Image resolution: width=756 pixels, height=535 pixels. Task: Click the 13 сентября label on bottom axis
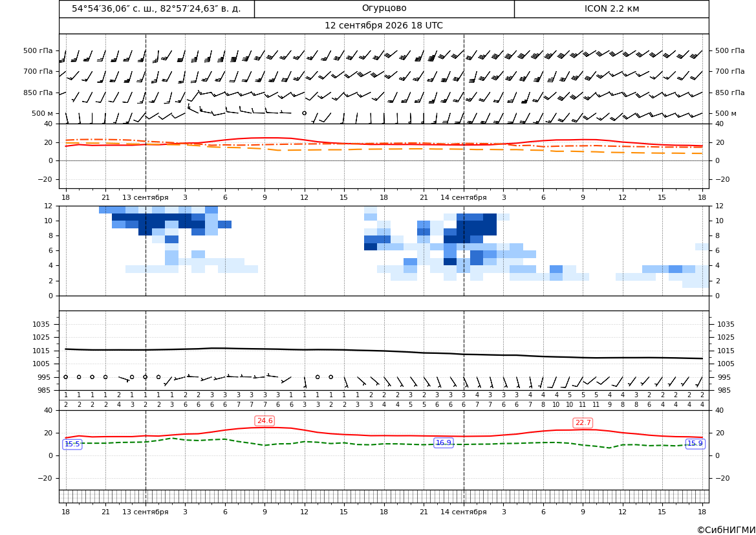tap(145, 512)
